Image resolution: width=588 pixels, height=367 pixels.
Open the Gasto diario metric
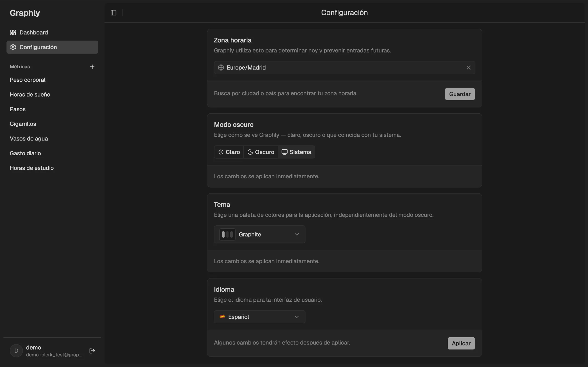pyautogui.click(x=52, y=153)
